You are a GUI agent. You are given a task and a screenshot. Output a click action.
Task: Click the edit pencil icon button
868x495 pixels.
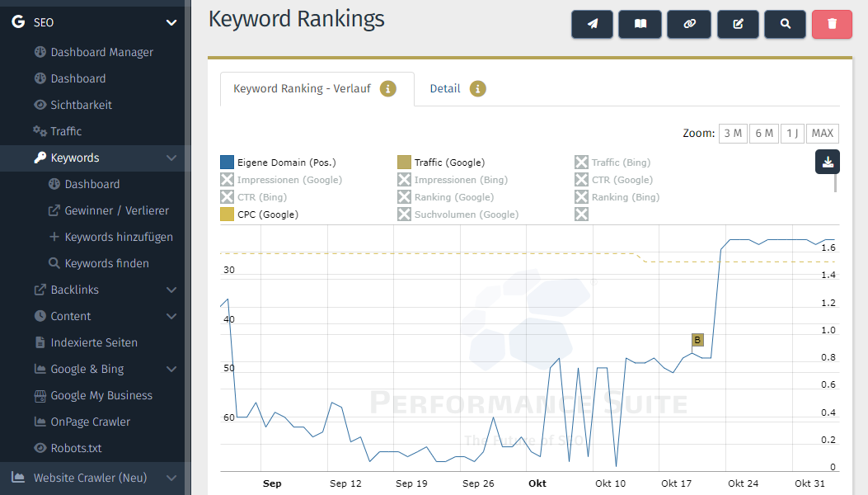[x=738, y=24]
